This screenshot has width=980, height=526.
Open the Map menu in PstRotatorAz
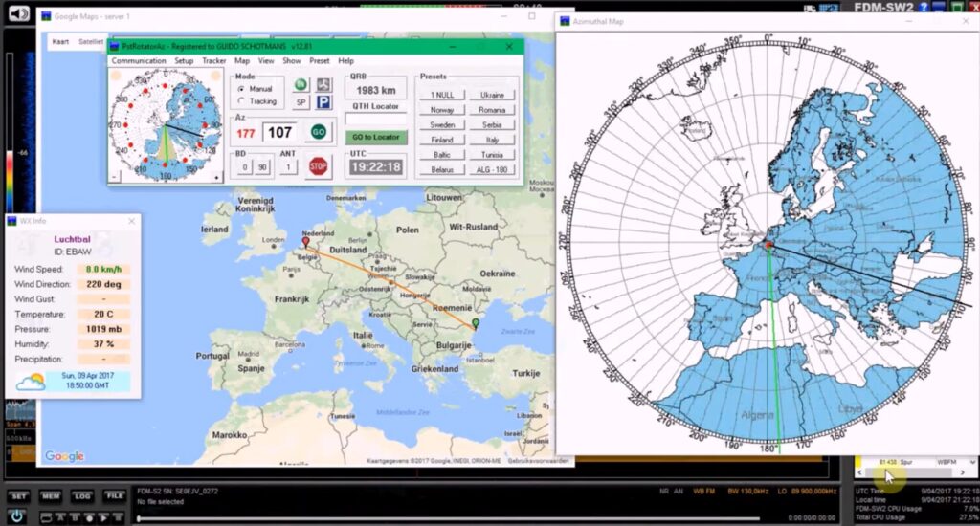tap(242, 60)
